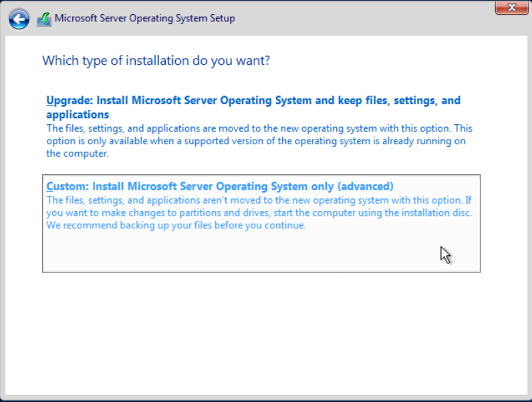Viewport: 532px width, 402px height.
Task: Go back using the blue arrow button
Action: [x=19, y=19]
